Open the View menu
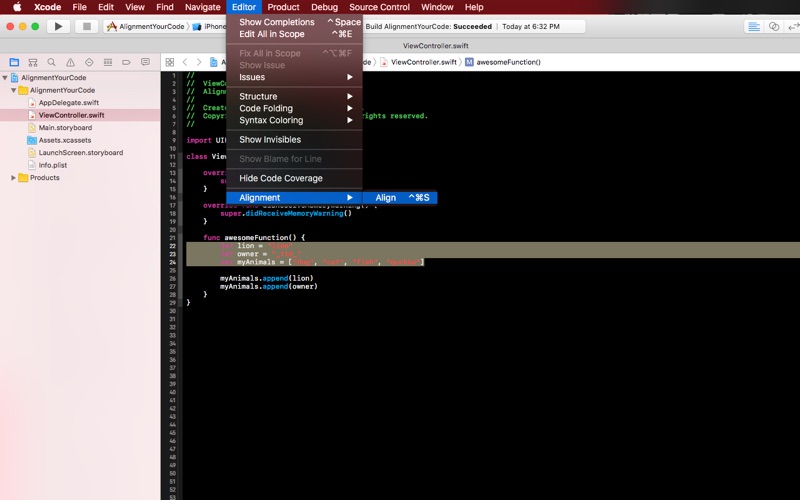 tap(135, 7)
